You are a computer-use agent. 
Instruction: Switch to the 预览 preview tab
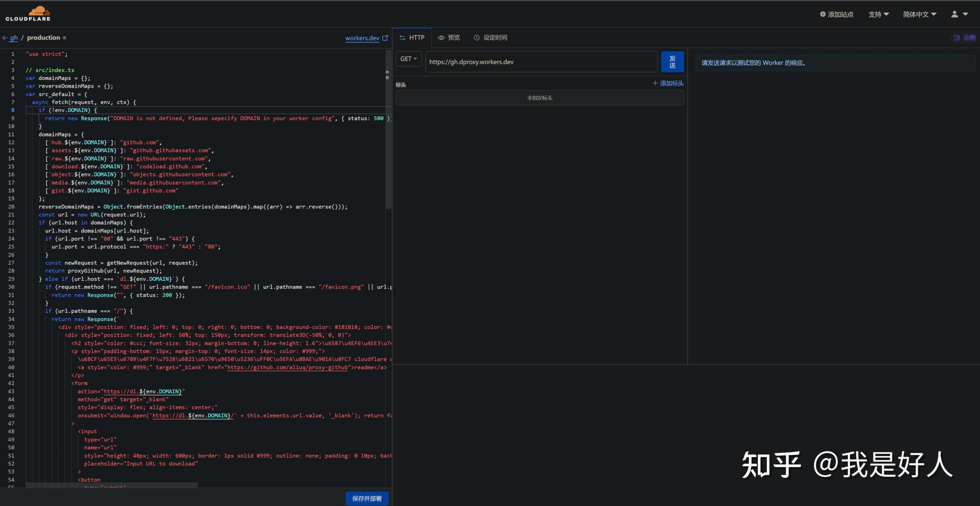[x=449, y=38]
